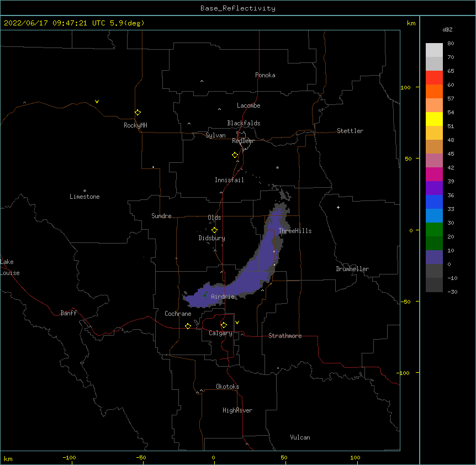The width and height of the screenshot is (476, 465).
Task: Click the Limestone label
Action: (84, 197)
